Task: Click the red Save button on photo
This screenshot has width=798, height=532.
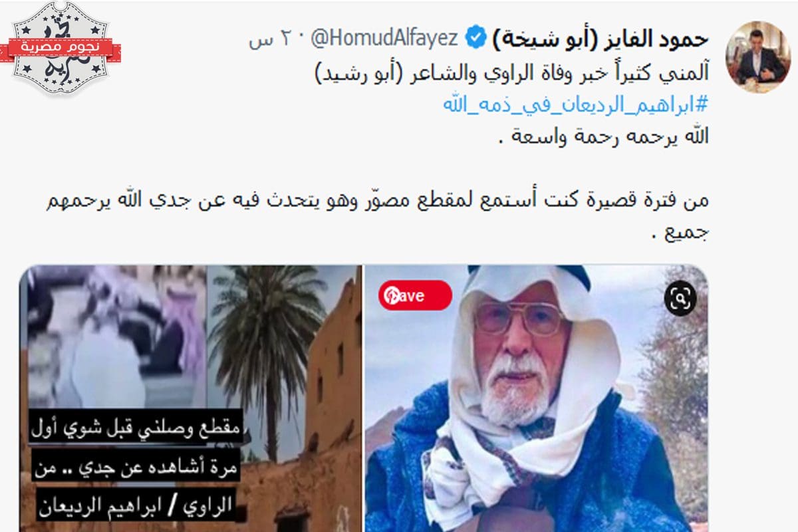Action: pos(414,295)
